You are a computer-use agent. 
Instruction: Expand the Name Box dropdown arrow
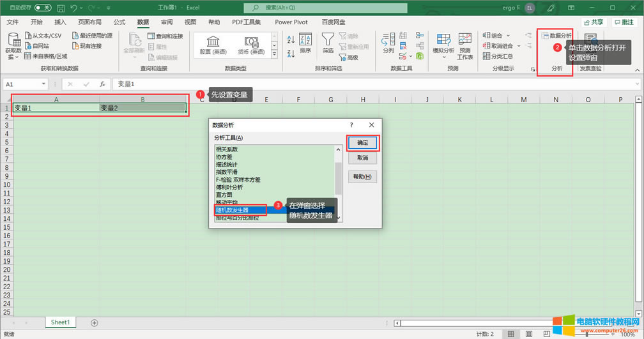43,84
